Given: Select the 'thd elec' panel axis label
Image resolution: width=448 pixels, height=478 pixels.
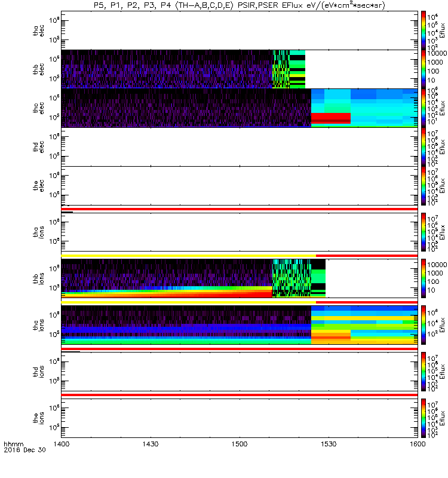Looking at the screenshot, I should [39, 147].
